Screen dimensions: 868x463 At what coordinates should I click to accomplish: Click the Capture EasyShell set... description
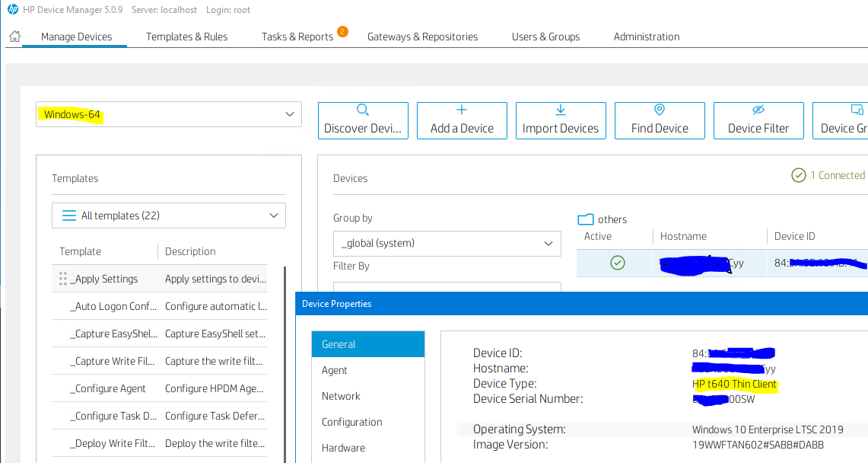215,334
